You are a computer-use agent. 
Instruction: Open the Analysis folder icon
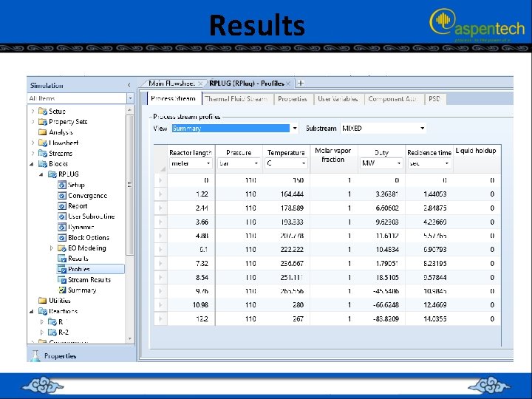click(43, 132)
